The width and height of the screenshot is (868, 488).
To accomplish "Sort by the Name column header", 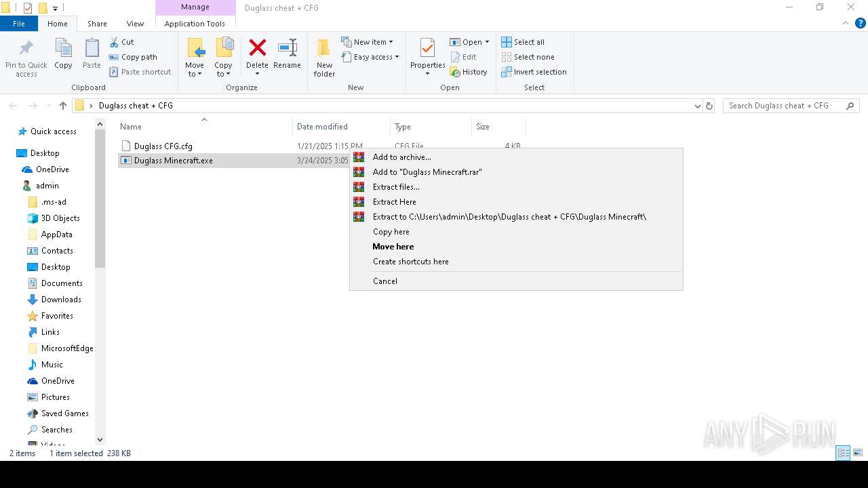I will point(205,127).
